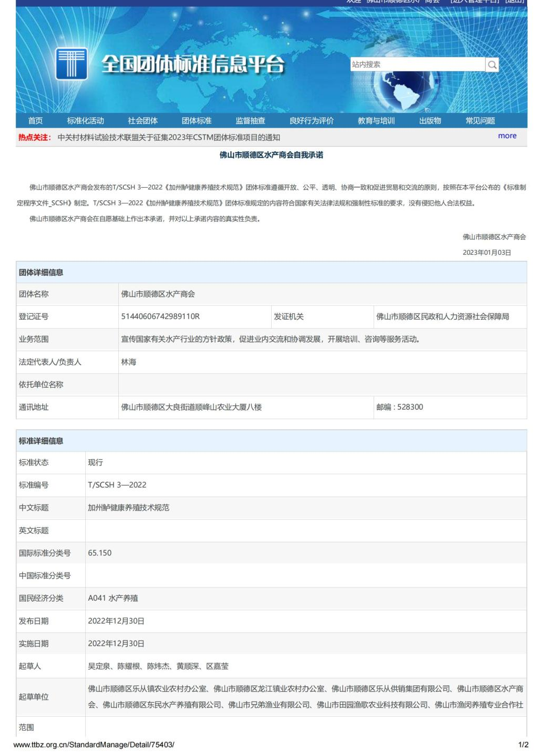534x756 pixels.
Task: Click the platform logo icon
Action: click(x=71, y=64)
